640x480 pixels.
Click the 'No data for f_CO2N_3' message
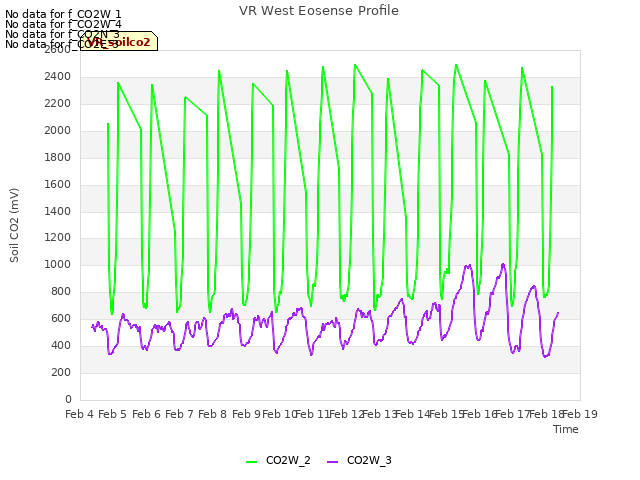(x=62, y=34)
